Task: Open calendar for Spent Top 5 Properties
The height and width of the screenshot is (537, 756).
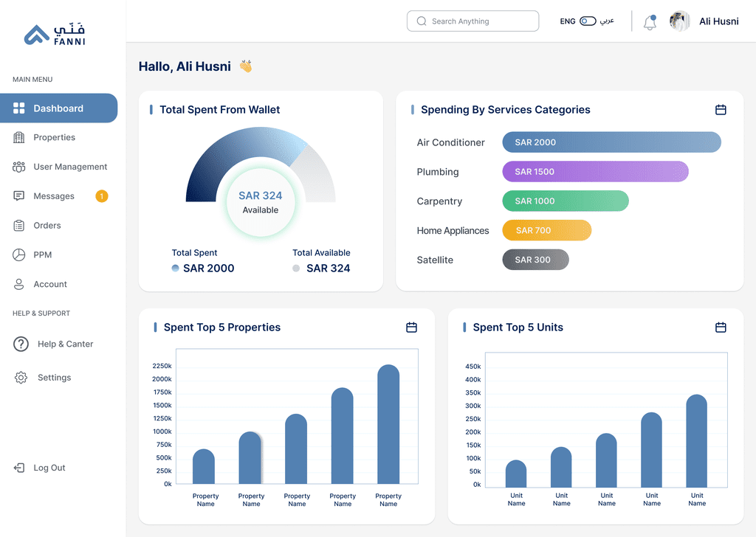Action: coord(411,328)
